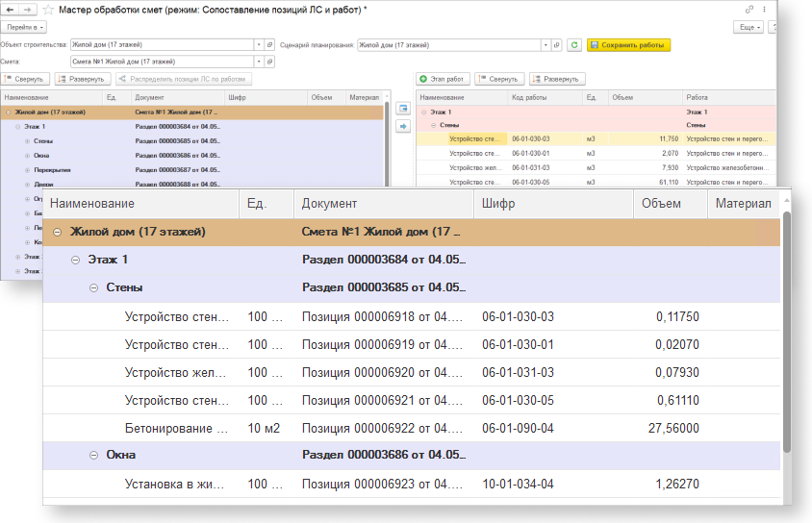Open the Смета field dropdown arrow
Viewport: 812px width, 523px height.
tap(258, 62)
